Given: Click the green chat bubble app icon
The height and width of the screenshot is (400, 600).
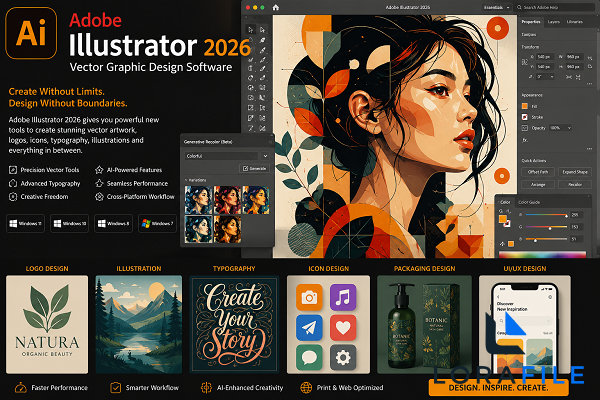Looking at the screenshot, I should click(309, 358).
